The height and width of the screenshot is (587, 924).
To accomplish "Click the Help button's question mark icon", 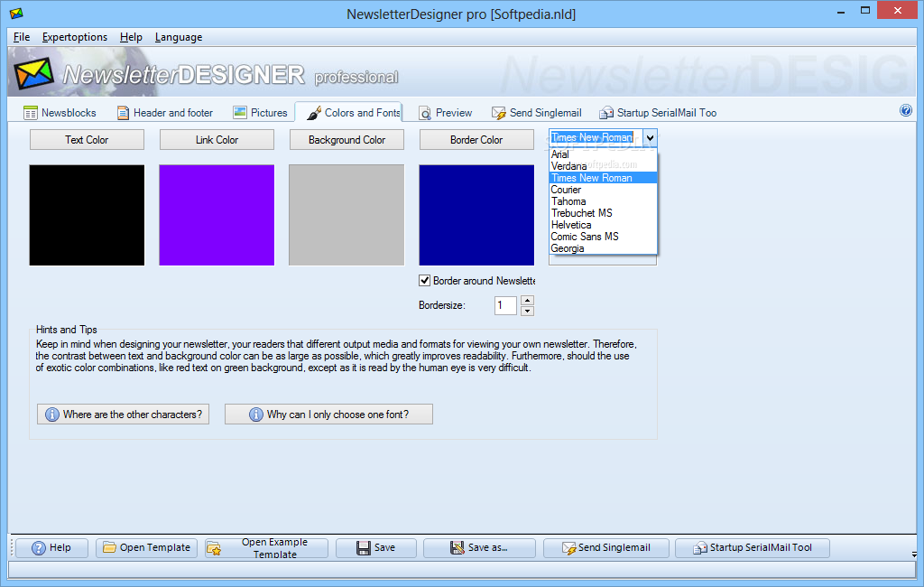I will coord(38,548).
